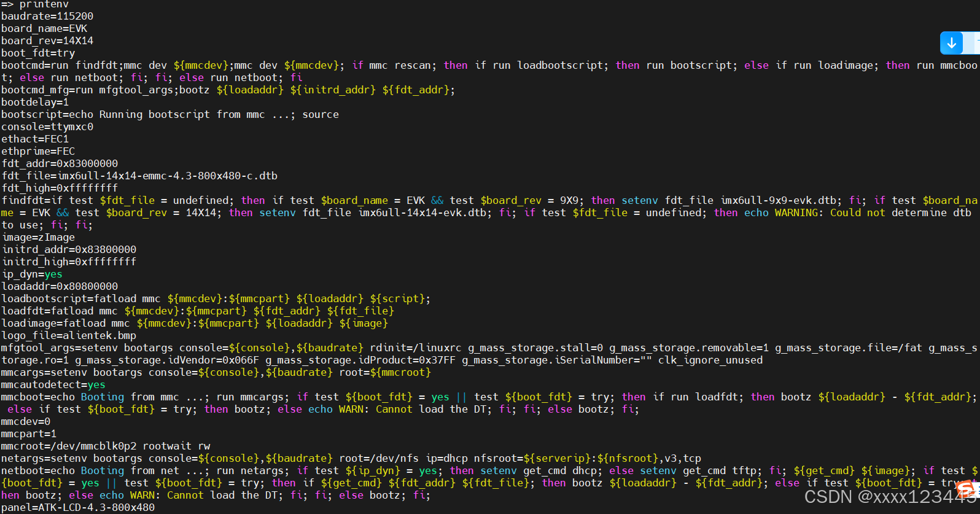The height and width of the screenshot is (514, 980).
Task: Click the mfgtool_args=setenv bootargs line
Action: (489, 354)
